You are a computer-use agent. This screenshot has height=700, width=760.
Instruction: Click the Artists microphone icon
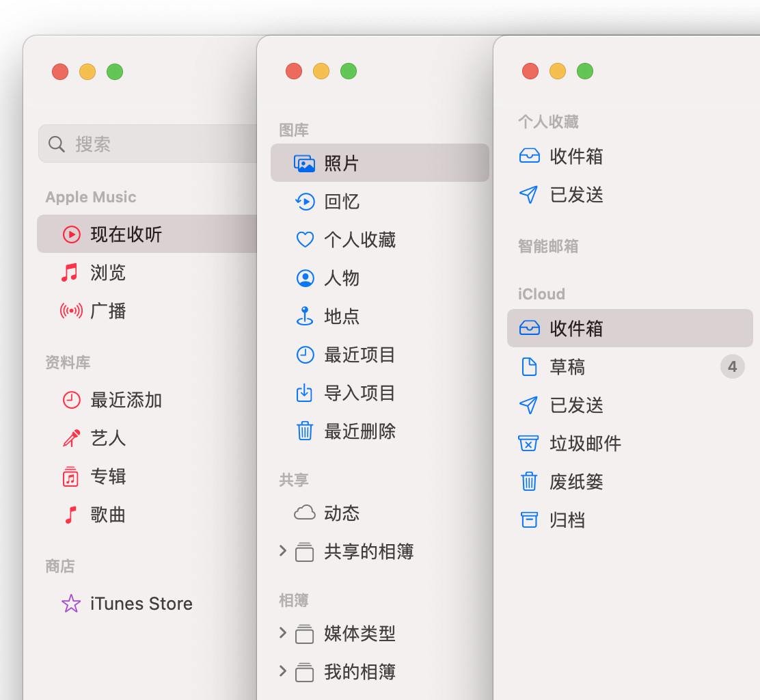pos(71,438)
